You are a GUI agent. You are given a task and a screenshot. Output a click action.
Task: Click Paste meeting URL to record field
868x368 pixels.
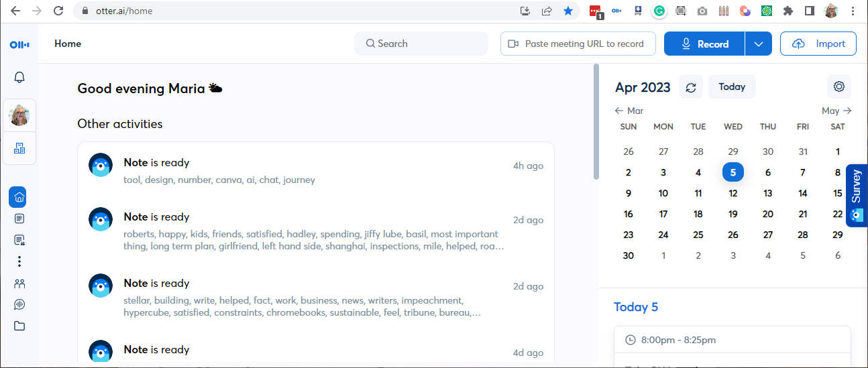(578, 44)
